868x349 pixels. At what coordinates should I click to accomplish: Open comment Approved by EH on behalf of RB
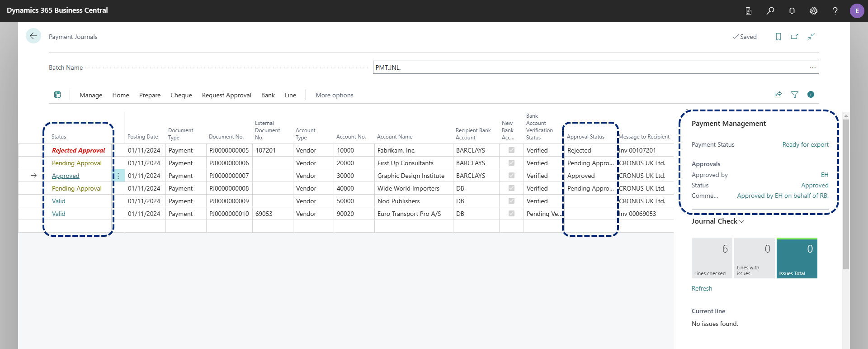coord(783,196)
